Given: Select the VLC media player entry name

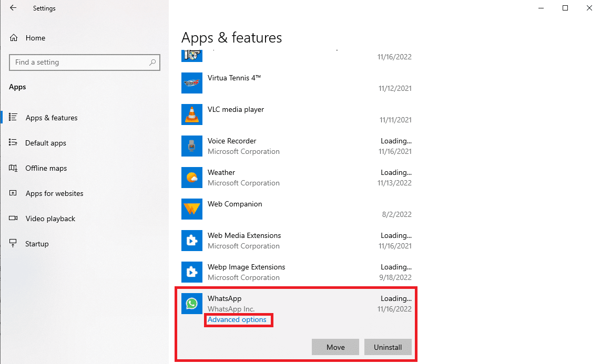Looking at the screenshot, I should (236, 109).
